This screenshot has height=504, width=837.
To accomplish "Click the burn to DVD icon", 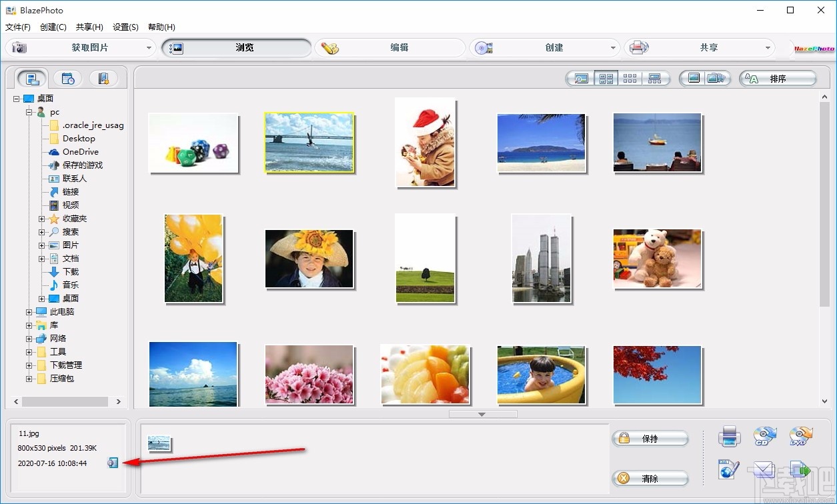I will coord(800,436).
